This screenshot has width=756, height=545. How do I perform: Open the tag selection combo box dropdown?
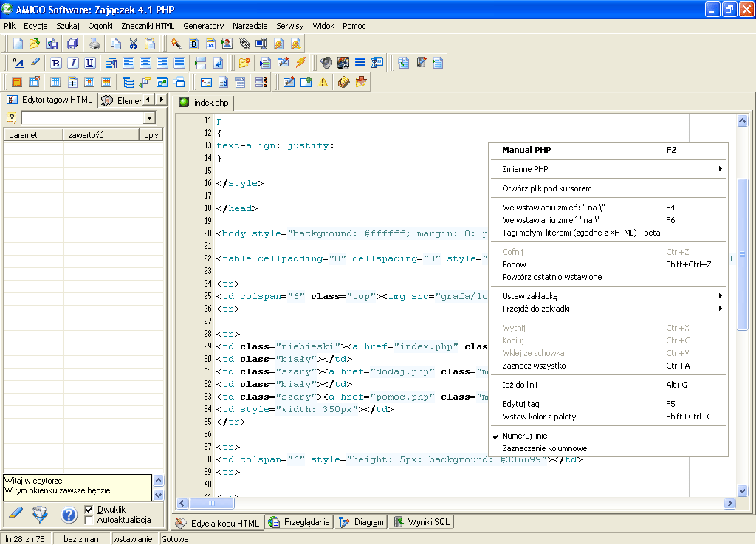pos(149,117)
